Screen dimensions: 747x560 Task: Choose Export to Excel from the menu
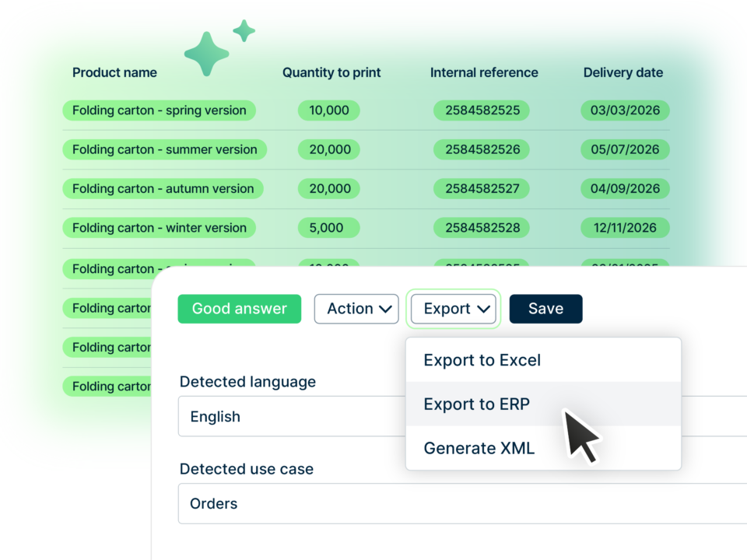(482, 360)
